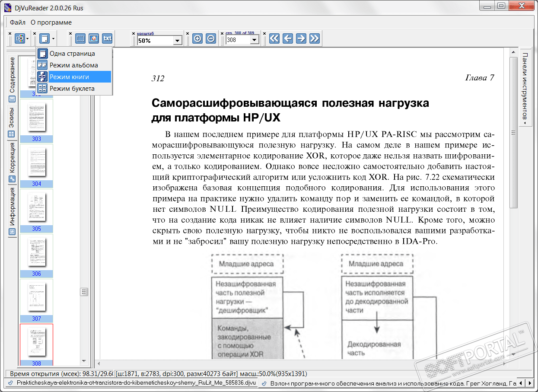Viewport: 538px width, 392px height.
Task: Open the panel layout toolbar icon
Action: 19,38
